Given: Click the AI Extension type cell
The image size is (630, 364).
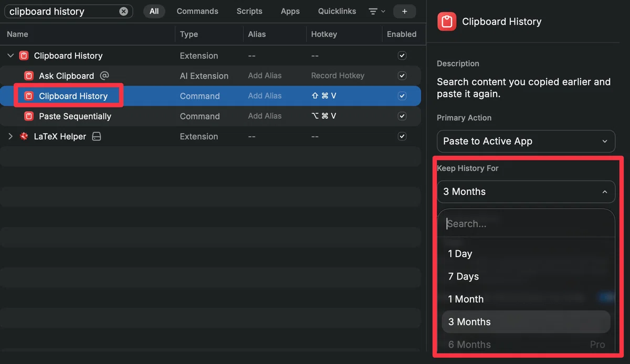Looking at the screenshot, I should (x=204, y=76).
